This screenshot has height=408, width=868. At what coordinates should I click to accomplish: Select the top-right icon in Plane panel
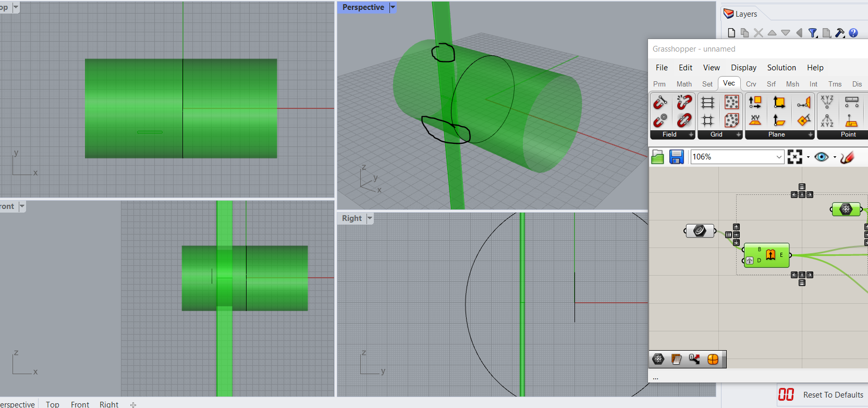coord(803,102)
